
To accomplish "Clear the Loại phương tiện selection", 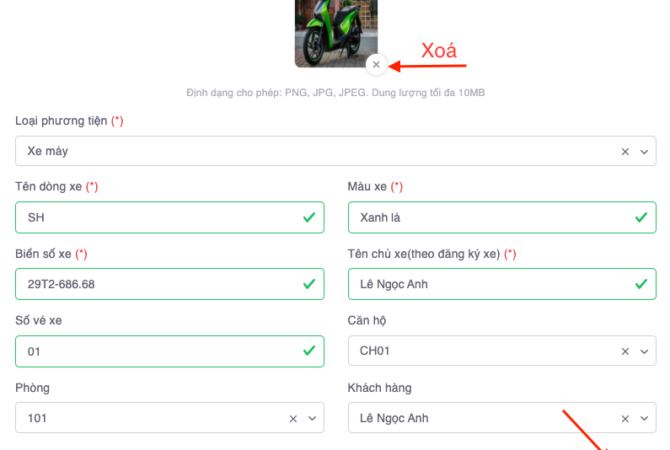I will [x=625, y=151].
